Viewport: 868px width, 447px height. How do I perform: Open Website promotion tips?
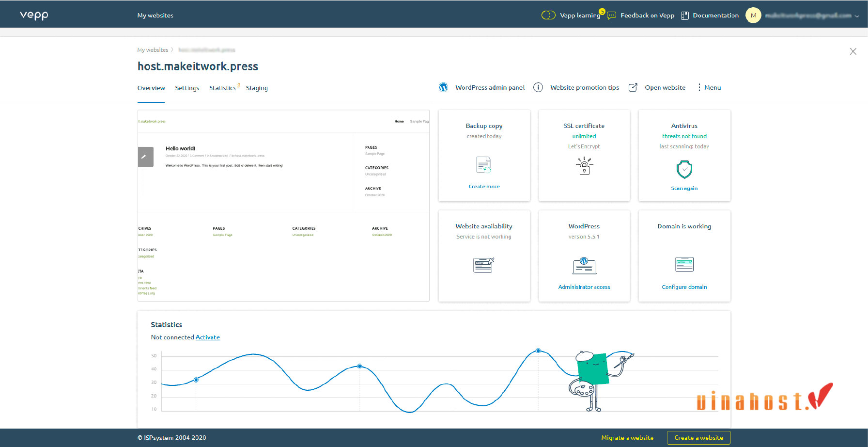click(x=584, y=87)
